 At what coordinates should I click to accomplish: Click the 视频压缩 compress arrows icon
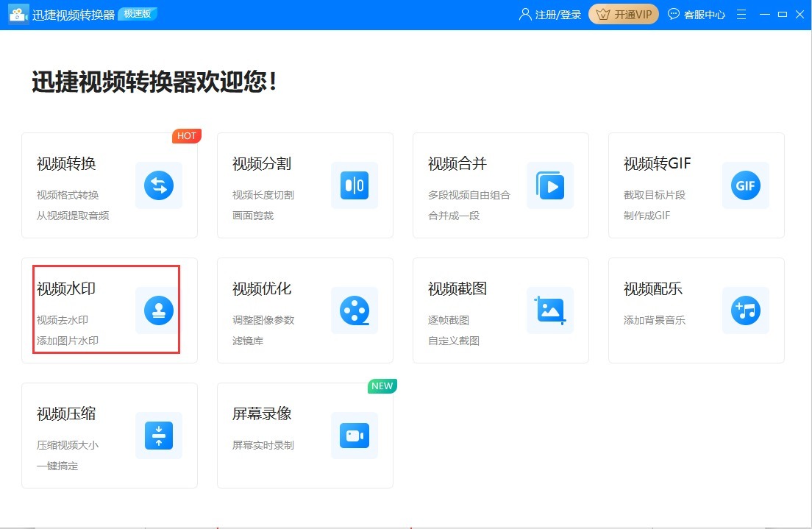(x=158, y=436)
